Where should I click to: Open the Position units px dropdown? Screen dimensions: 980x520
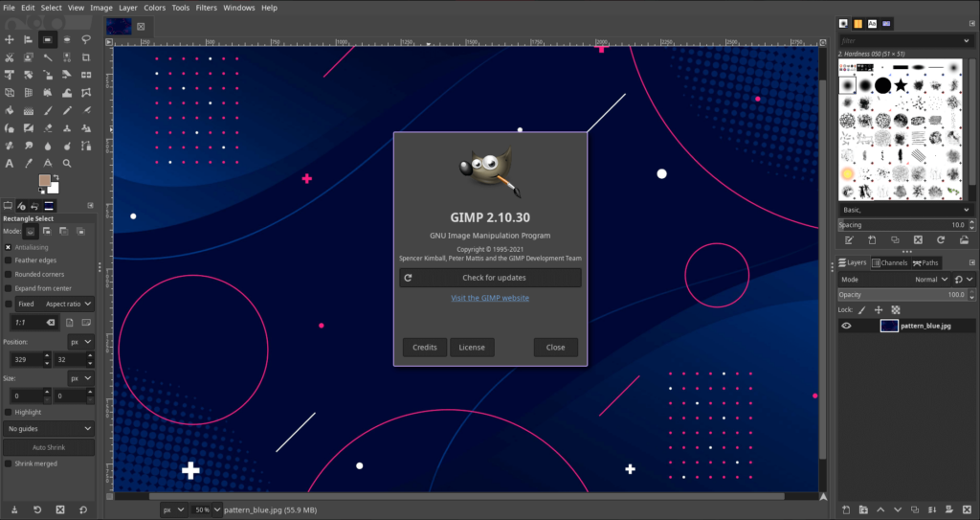(80, 342)
